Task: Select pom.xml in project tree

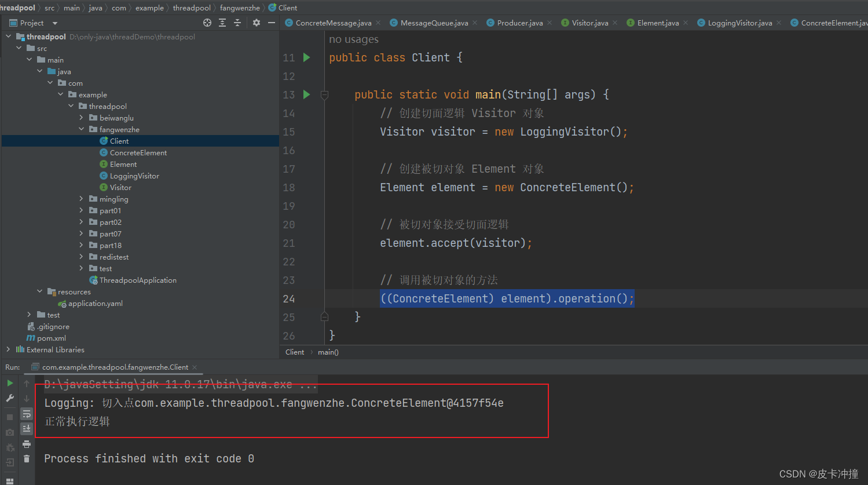Action: coord(52,338)
